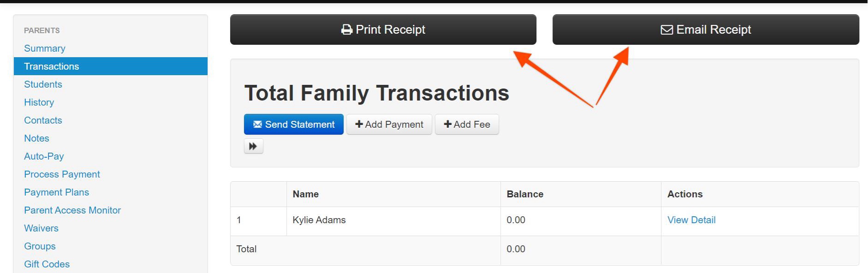
Task: Click Send Statement envelope button
Action: click(x=293, y=125)
